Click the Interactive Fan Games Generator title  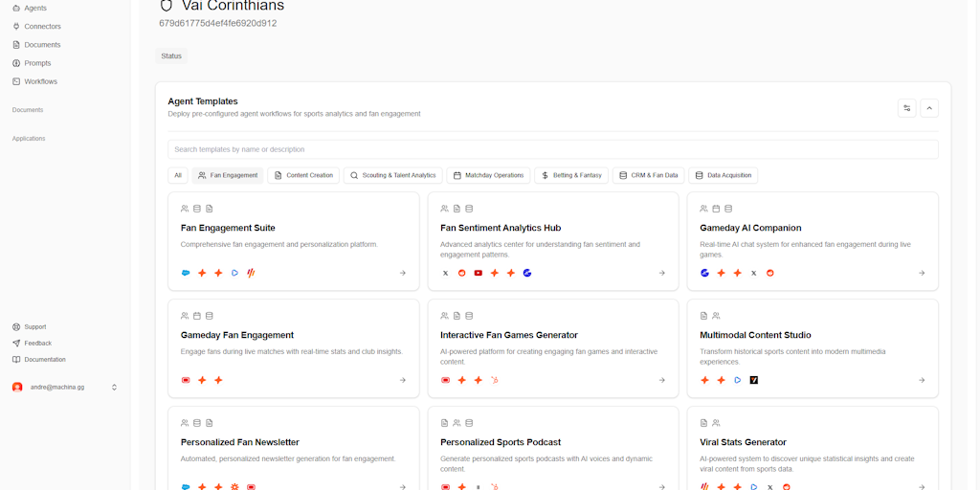click(x=509, y=335)
